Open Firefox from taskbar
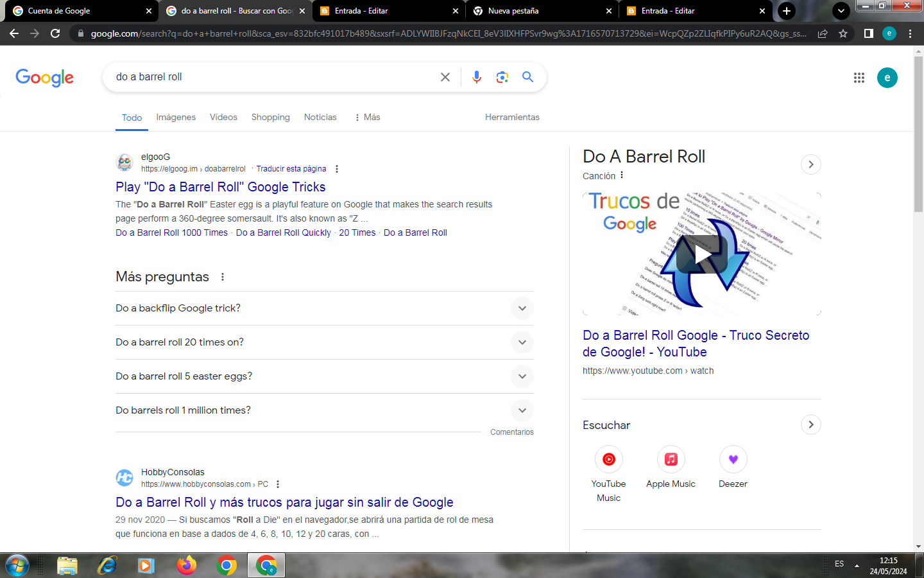 point(187,566)
